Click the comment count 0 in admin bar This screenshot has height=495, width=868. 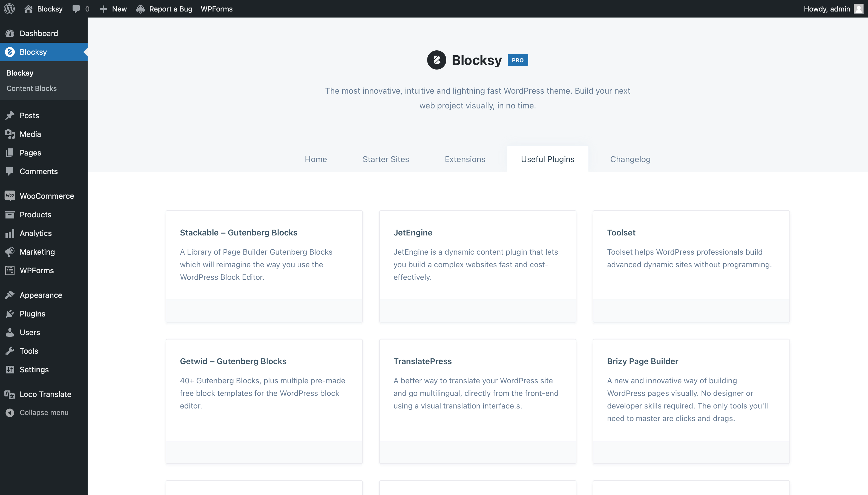click(x=87, y=9)
